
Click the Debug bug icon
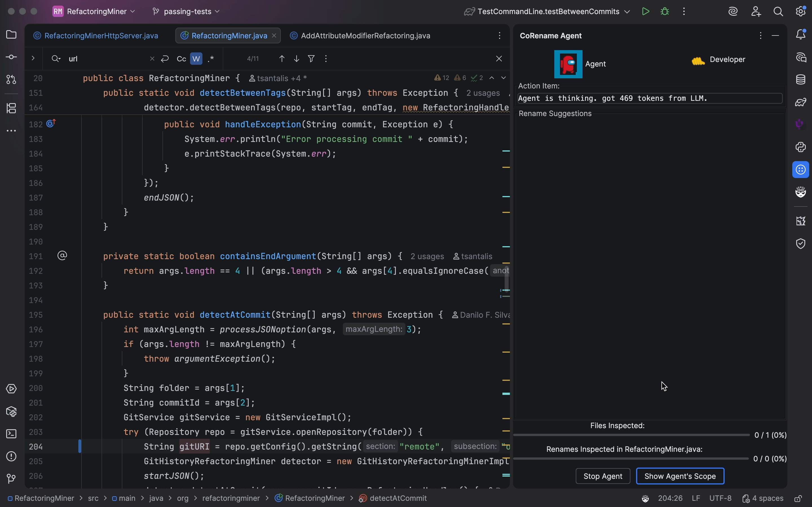coord(665,11)
